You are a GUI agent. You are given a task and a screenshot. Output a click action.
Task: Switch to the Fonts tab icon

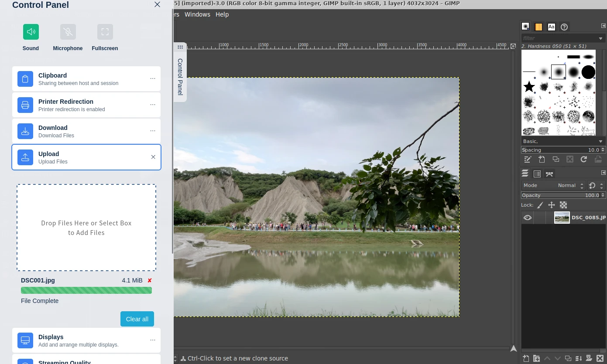tap(552, 27)
